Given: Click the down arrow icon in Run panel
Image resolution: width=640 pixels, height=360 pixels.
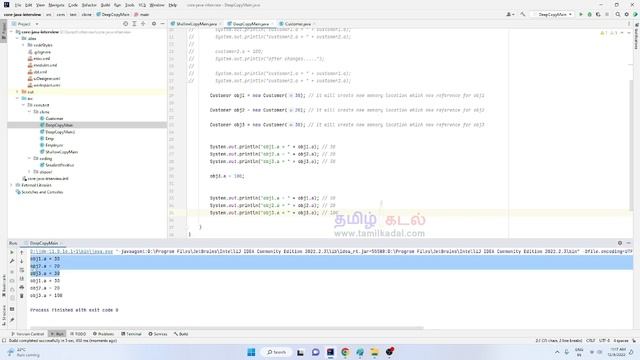Looking at the screenshot, I should tap(22, 261).
